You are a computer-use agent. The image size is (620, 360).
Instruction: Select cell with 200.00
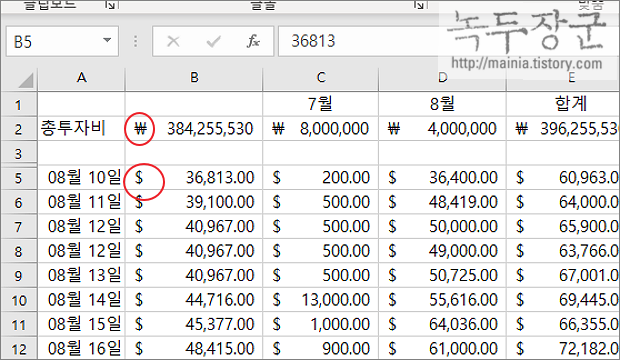[x=321, y=178]
